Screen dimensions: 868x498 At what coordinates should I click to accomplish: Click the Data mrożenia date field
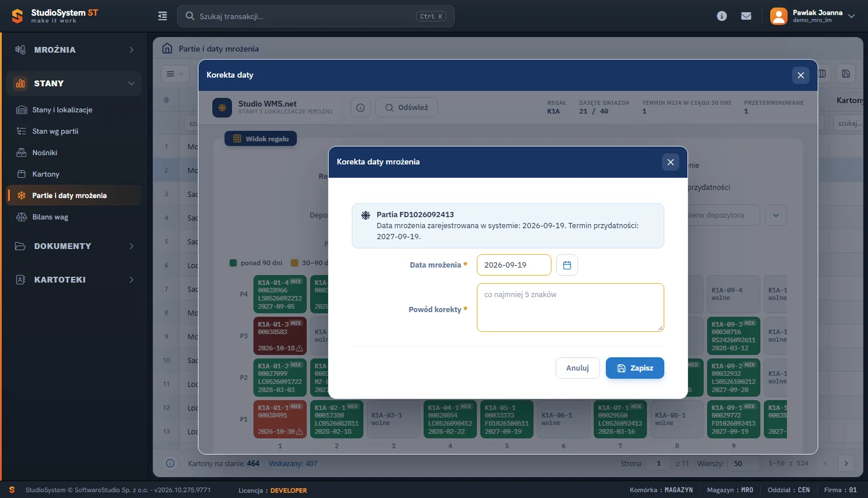pyautogui.click(x=514, y=265)
